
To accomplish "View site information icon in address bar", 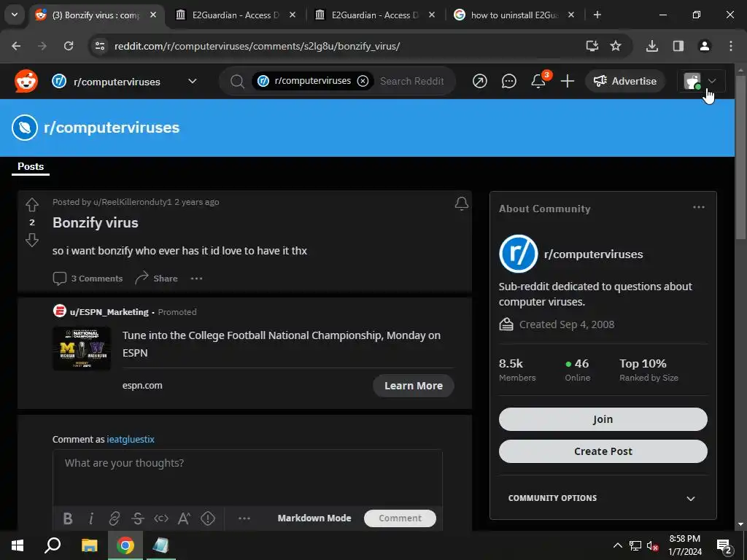I will point(99,46).
